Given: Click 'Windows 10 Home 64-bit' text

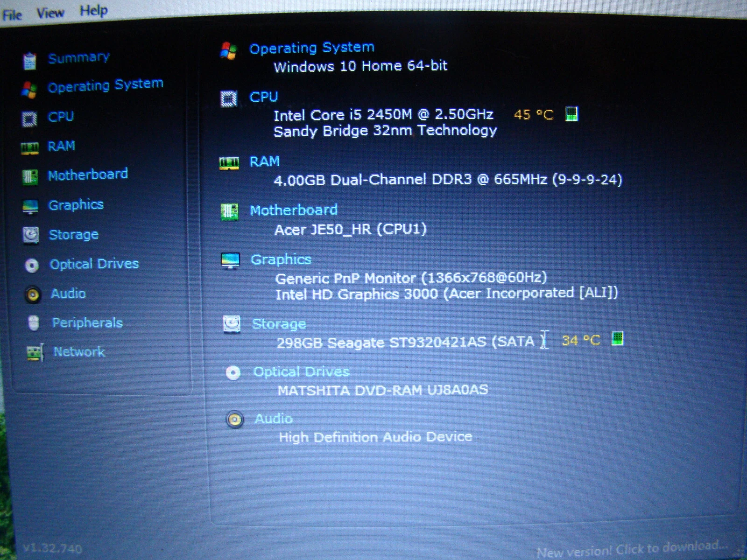Looking at the screenshot, I should click(360, 66).
